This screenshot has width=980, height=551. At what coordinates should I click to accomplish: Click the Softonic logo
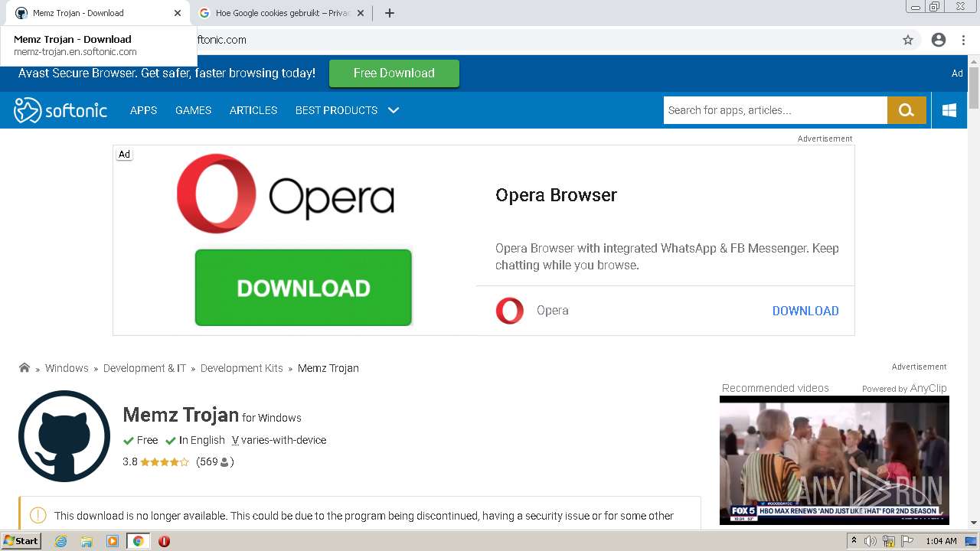[60, 110]
